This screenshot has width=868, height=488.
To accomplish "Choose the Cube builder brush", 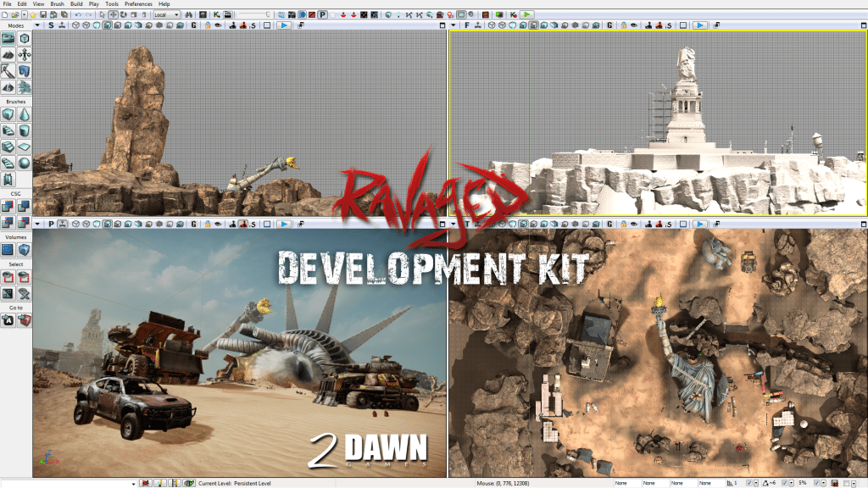I will pos(8,114).
